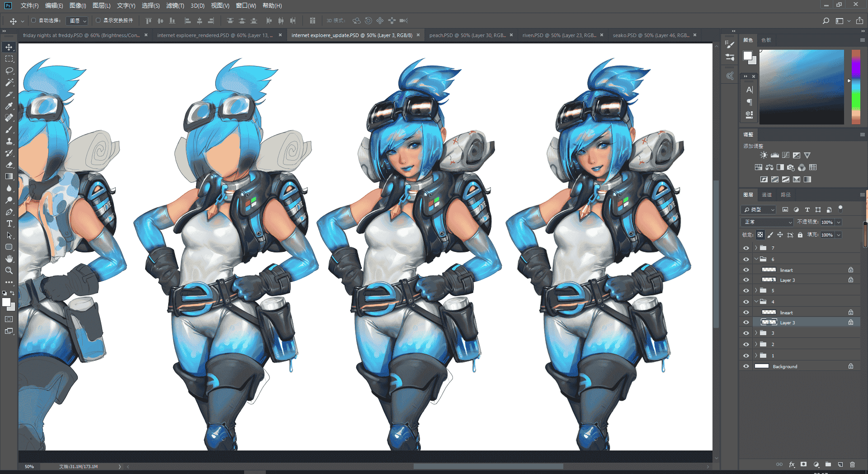Click the hue slider strip in color panel
This screenshot has height=474, width=868.
coord(856,87)
